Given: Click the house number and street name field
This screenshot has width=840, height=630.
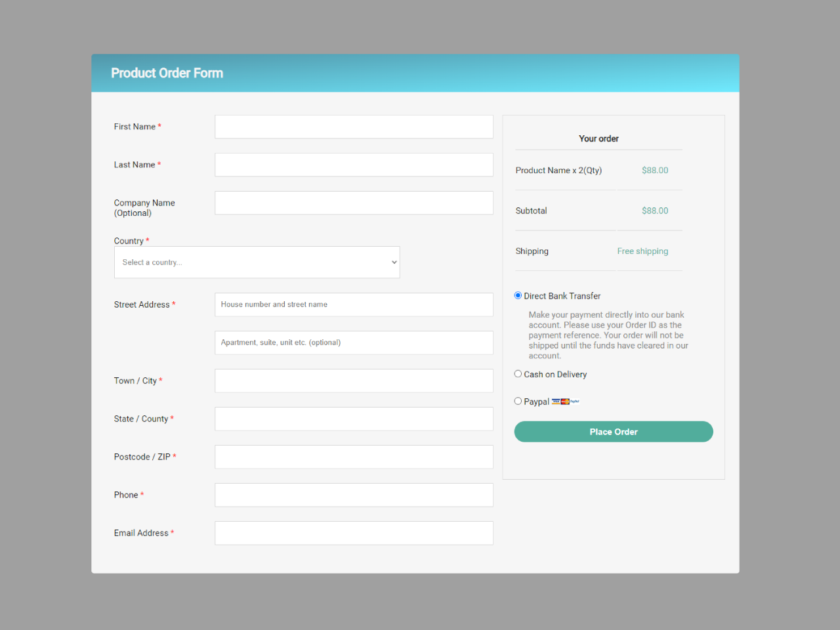Looking at the screenshot, I should [x=354, y=304].
